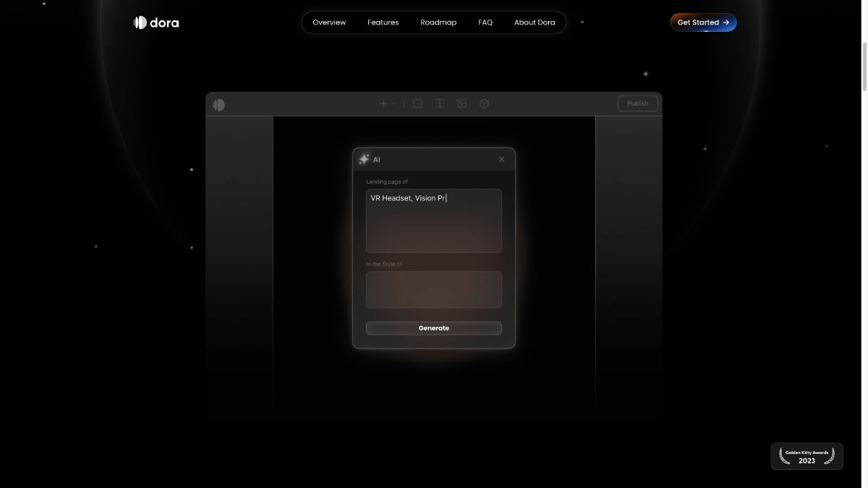Open the Image tool in the editor toolbar
Image resolution: width=868 pixels, height=488 pixels.
point(461,103)
